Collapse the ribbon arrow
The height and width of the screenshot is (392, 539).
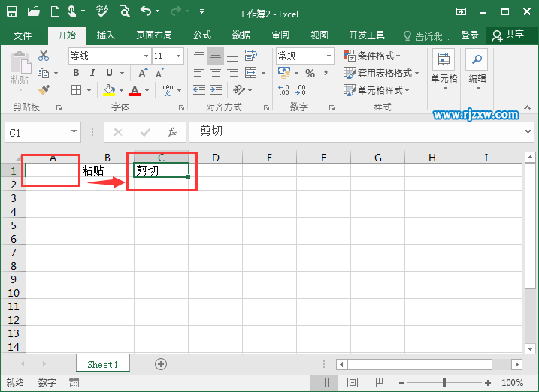point(527,107)
